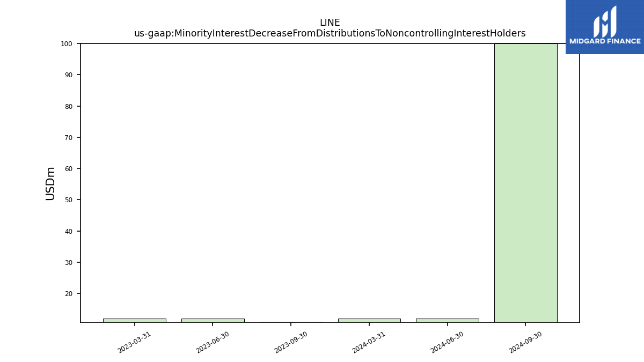Click the USDm y-axis label
This screenshot has height=362, width=644.
click(x=50, y=183)
